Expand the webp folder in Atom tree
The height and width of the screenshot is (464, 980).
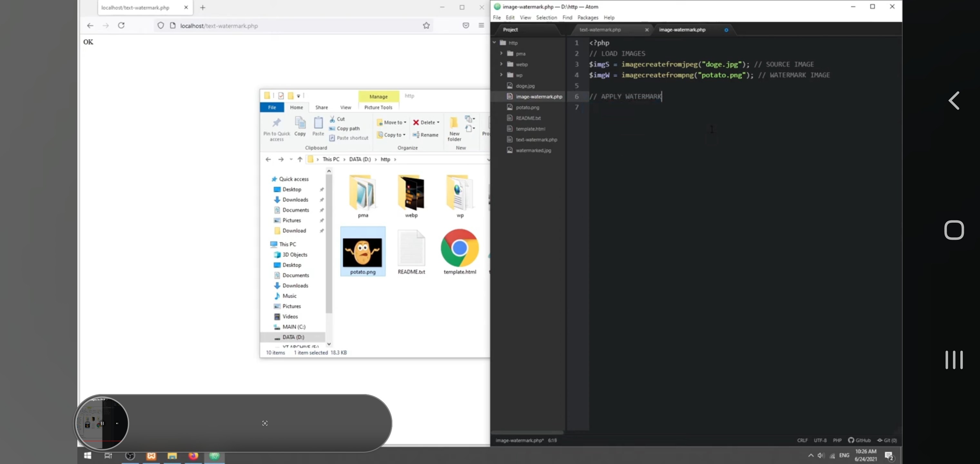501,64
